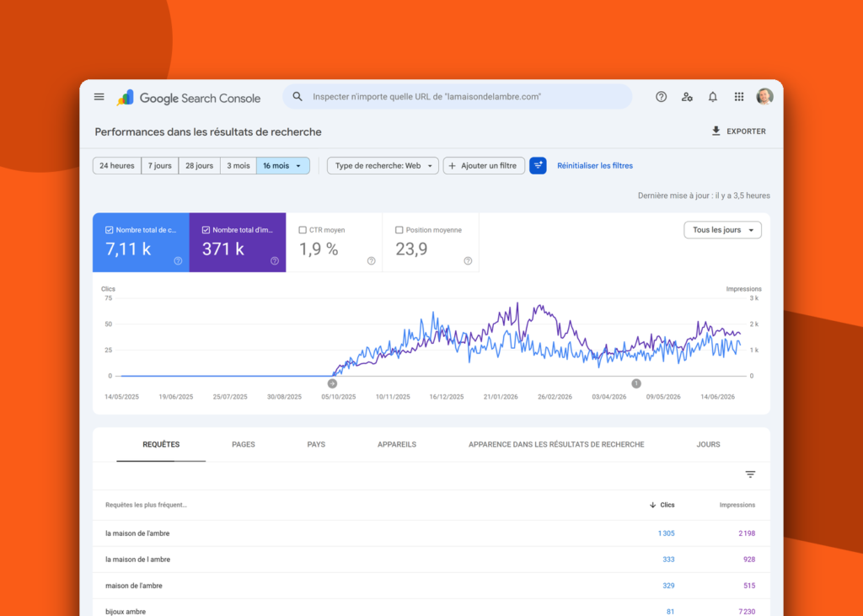Click the EXPORTER button
The height and width of the screenshot is (616, 863).
738,131
